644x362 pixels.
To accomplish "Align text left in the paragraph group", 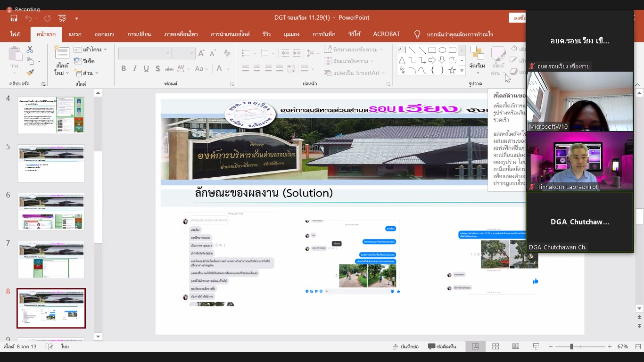I will point(245,69).
